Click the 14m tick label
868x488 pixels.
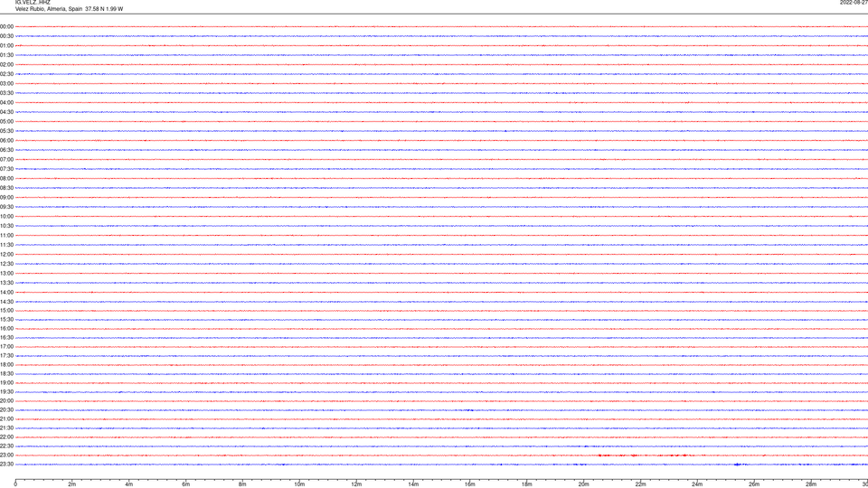click(413, 484)
